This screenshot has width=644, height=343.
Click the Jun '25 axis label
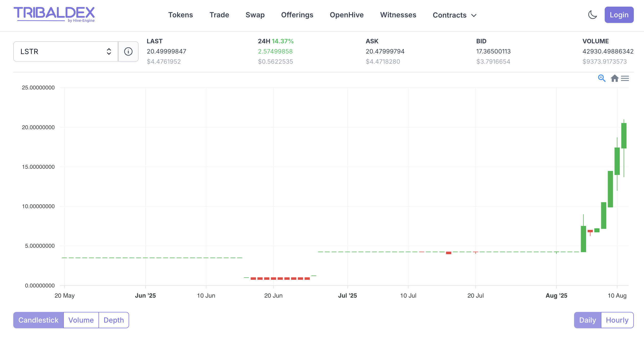(145, 296)
